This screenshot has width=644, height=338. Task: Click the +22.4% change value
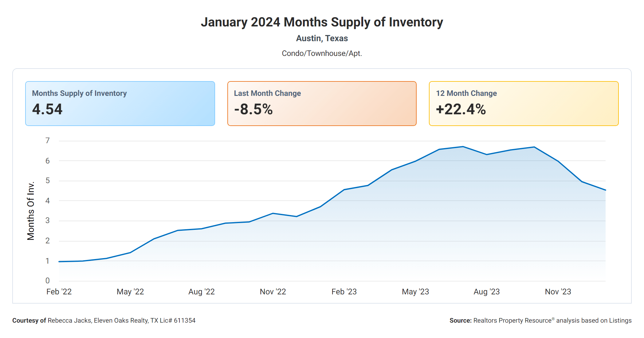(461, 109)
